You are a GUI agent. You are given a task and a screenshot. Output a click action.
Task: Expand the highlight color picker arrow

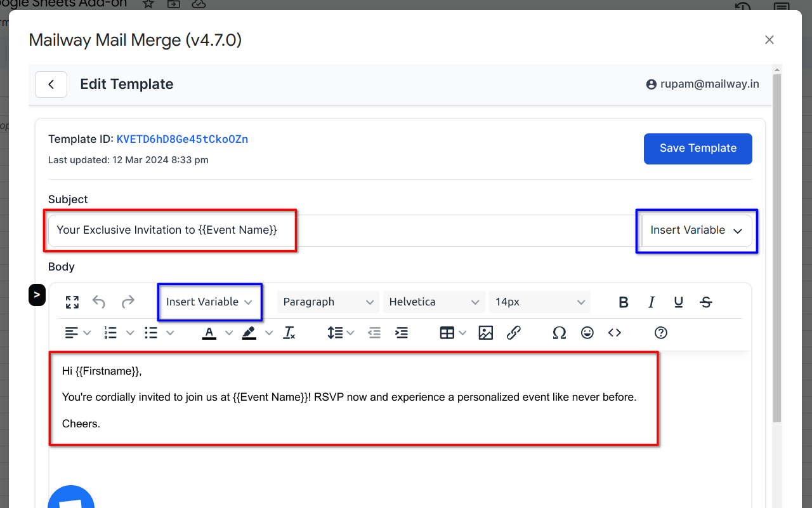(269, 333)
